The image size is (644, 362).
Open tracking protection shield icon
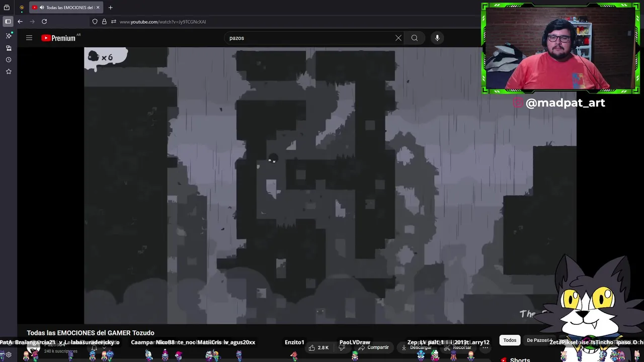tap(95, 22)
